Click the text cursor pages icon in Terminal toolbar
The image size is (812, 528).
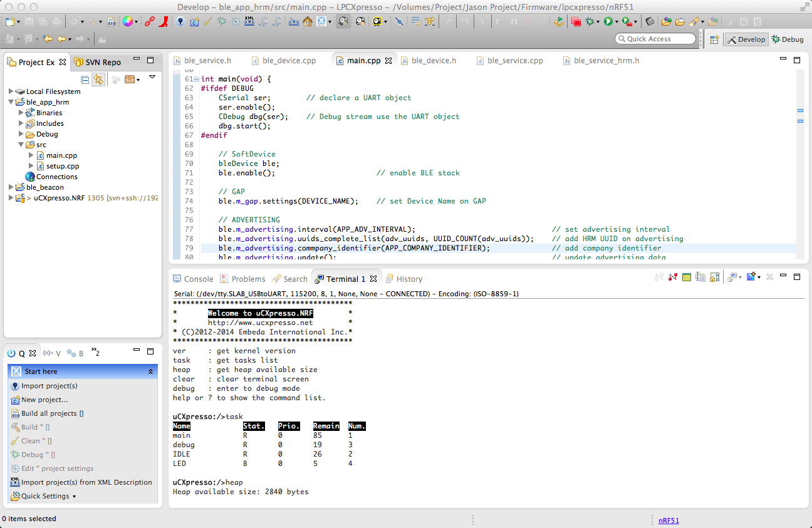click(x=700, y=277)
